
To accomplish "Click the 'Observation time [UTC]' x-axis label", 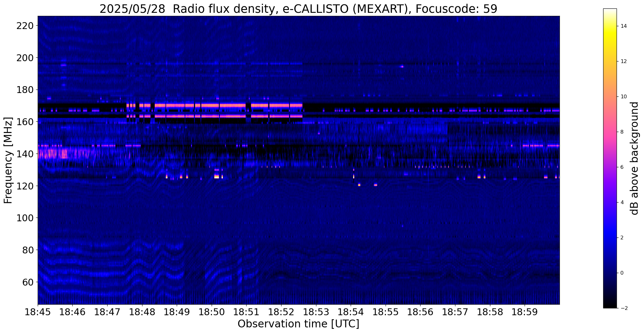I will click(x=298, y=324).
